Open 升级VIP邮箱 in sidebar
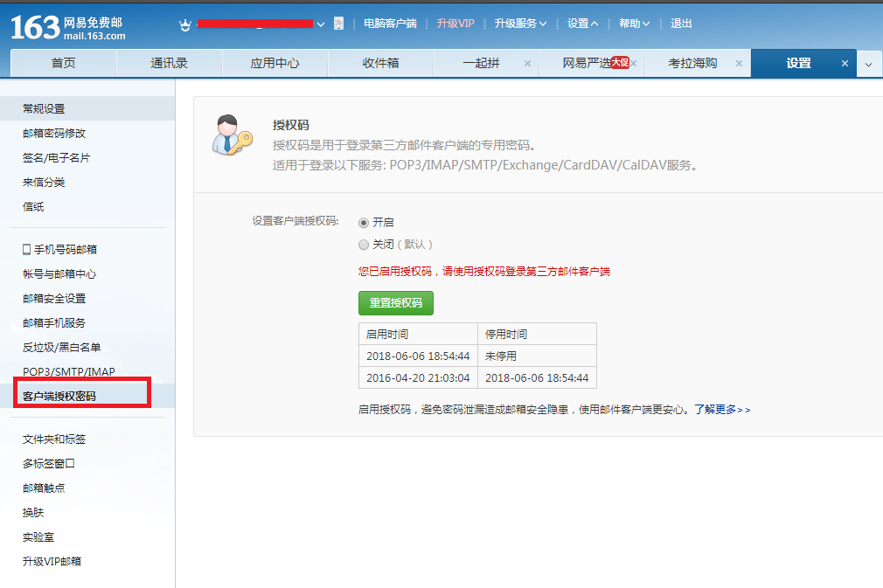This screenshot has height=588, width=883. coord(52,562)
